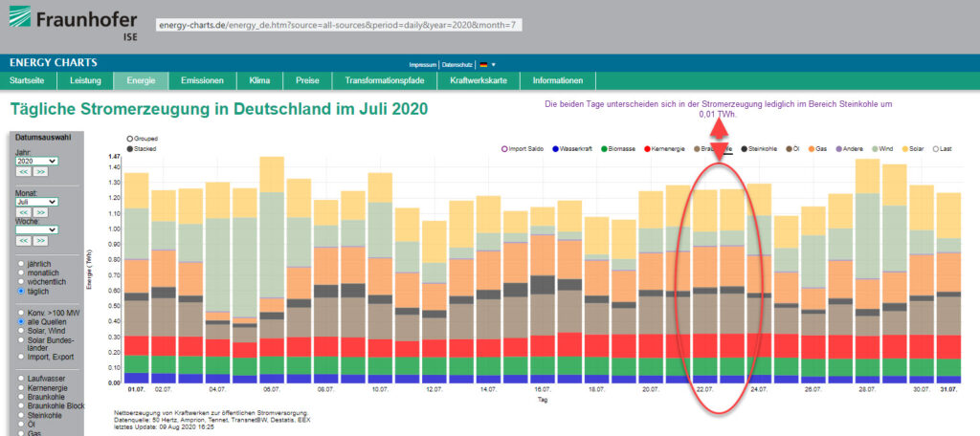Click the ENERGY CHARTS header title

[x=54, y=62]
